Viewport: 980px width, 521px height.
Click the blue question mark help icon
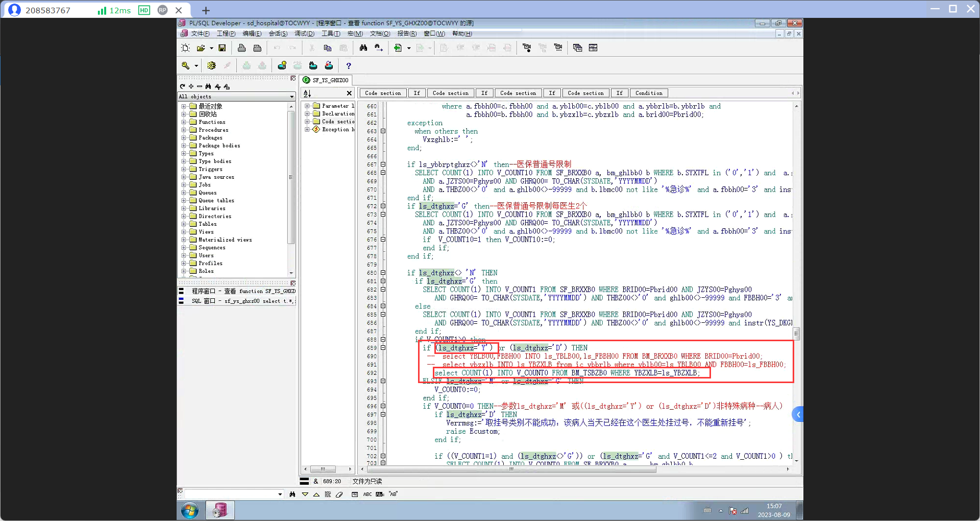coord(349,66)
